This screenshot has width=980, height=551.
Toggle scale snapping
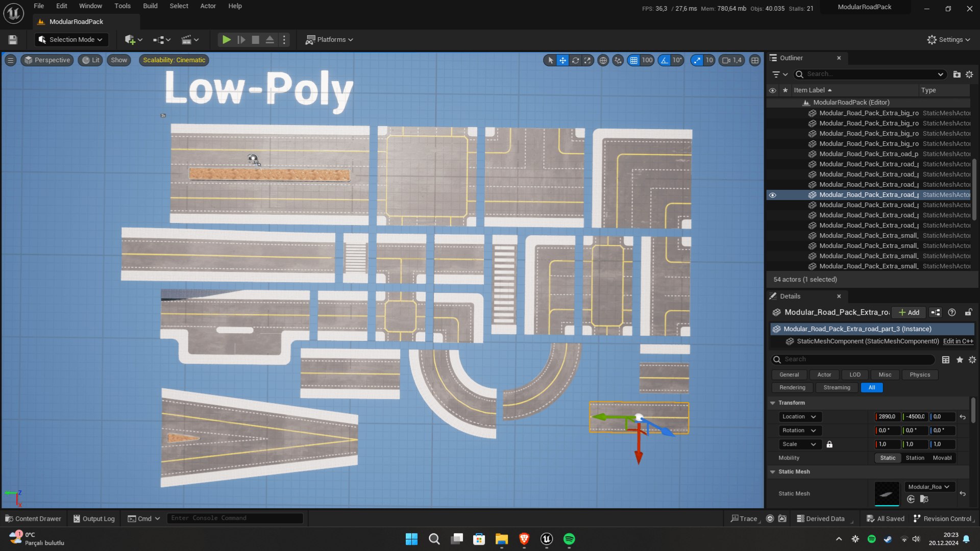pos(697,60)
